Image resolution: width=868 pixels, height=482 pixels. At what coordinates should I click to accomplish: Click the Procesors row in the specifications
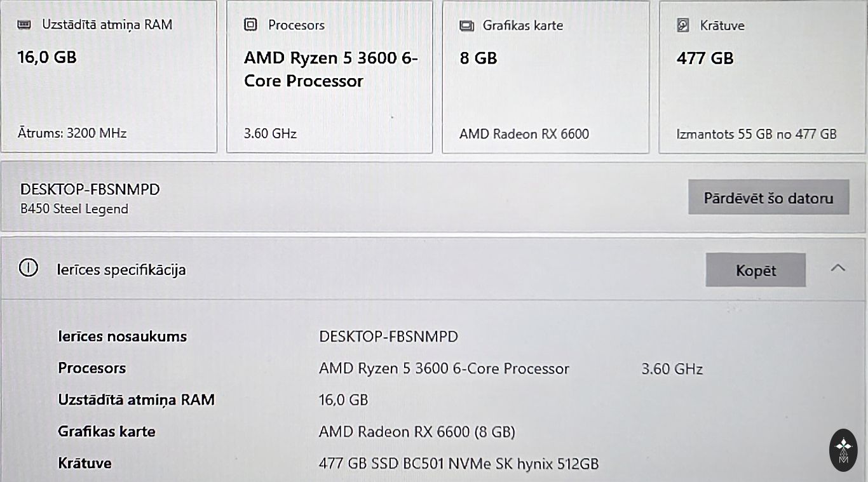pyautogui.click(x=92, y=368)
